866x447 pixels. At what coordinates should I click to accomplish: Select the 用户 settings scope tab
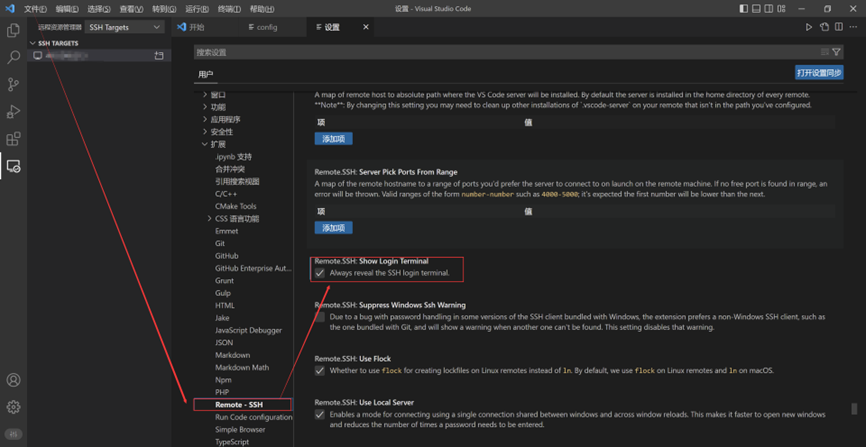coord(206,74)
